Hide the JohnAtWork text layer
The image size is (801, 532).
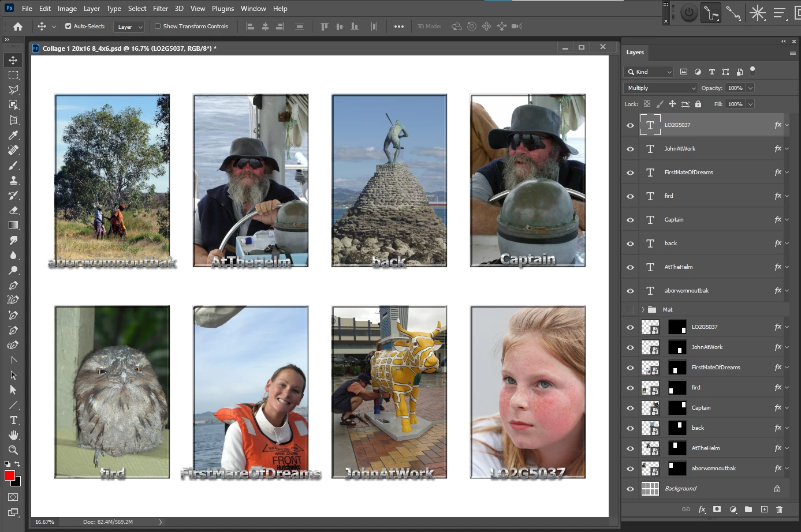point(630,149)
